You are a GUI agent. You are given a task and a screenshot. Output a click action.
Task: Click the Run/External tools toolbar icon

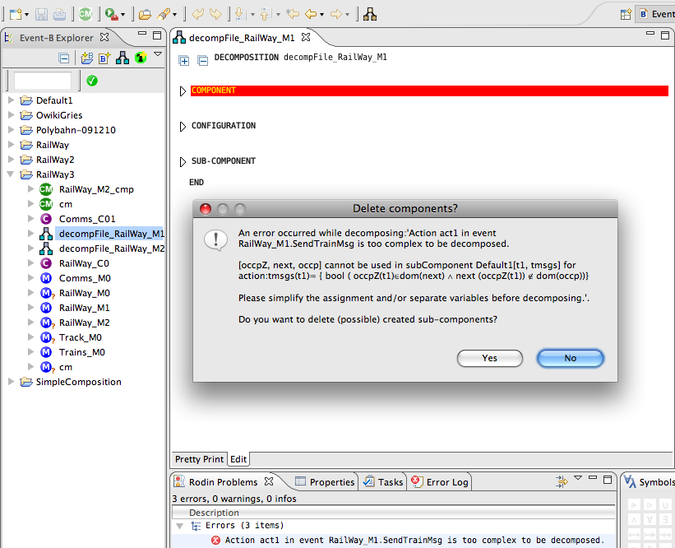point(111,14)
